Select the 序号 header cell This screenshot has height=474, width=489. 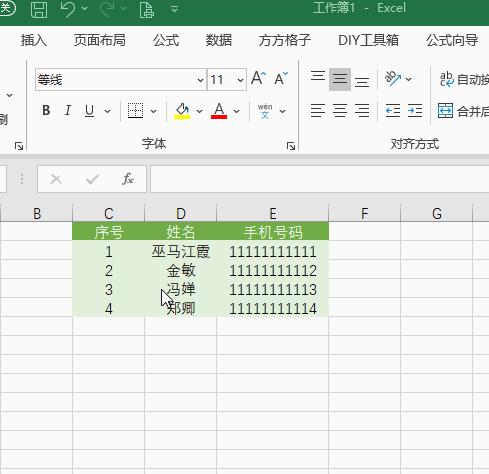[x=109, y=231]
